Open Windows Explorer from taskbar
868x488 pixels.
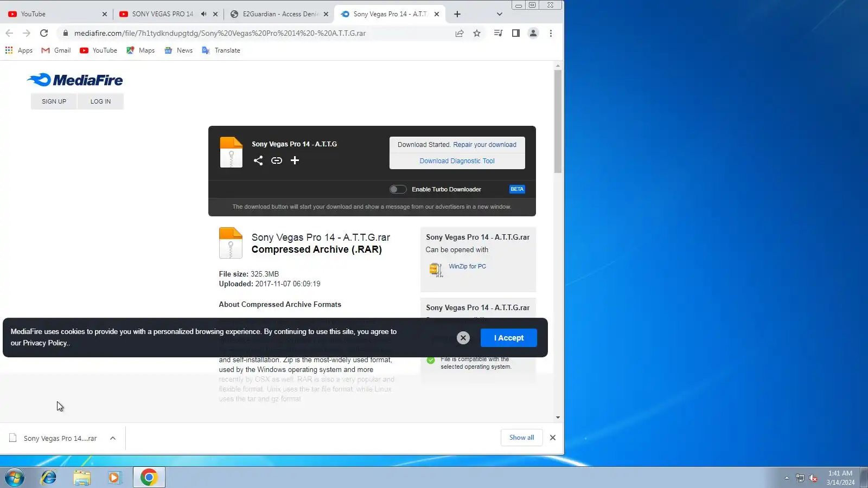[x=82, y=478]
